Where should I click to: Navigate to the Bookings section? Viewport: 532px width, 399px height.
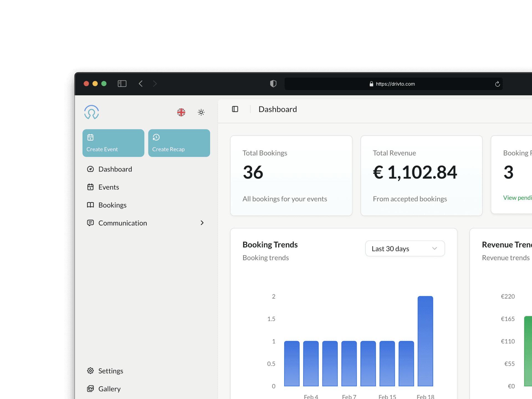[112, 205]
